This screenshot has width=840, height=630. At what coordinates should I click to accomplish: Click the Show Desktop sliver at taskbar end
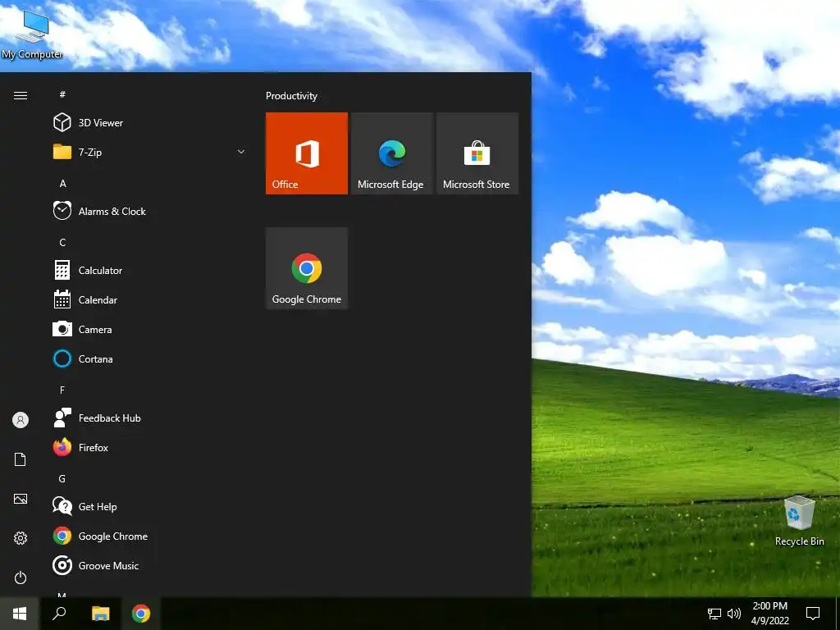(x=838, y=614)
